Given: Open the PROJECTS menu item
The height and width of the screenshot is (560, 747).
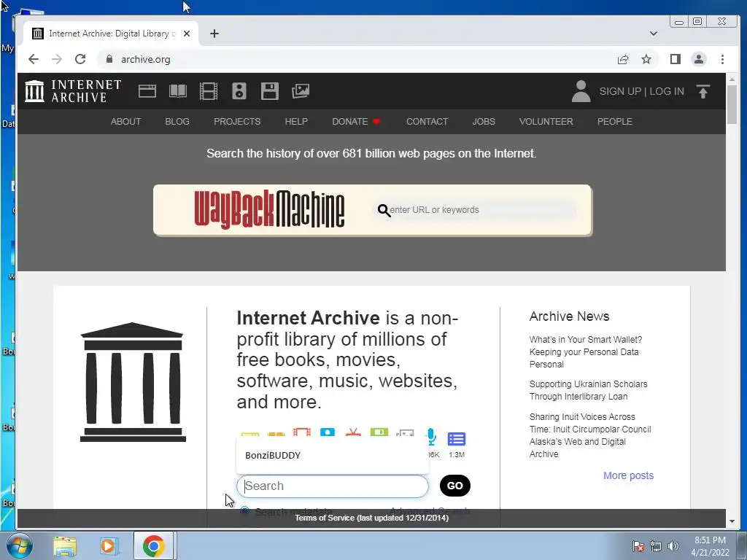Looking at the screenshot, I should (237, 122).
